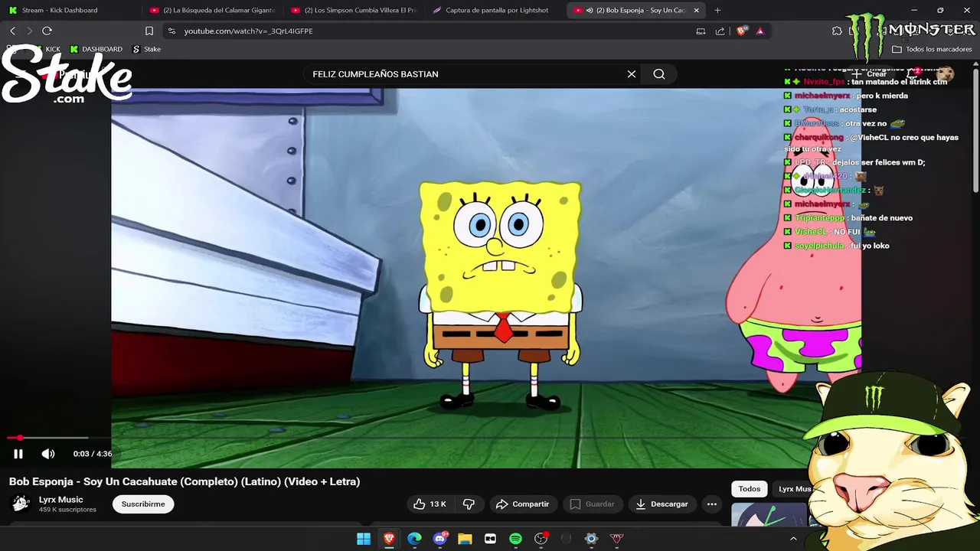Image resolution: width=980 pixels, height=551 pixels.
Task: Like the video with thumbs up
Action: point(430,504)
